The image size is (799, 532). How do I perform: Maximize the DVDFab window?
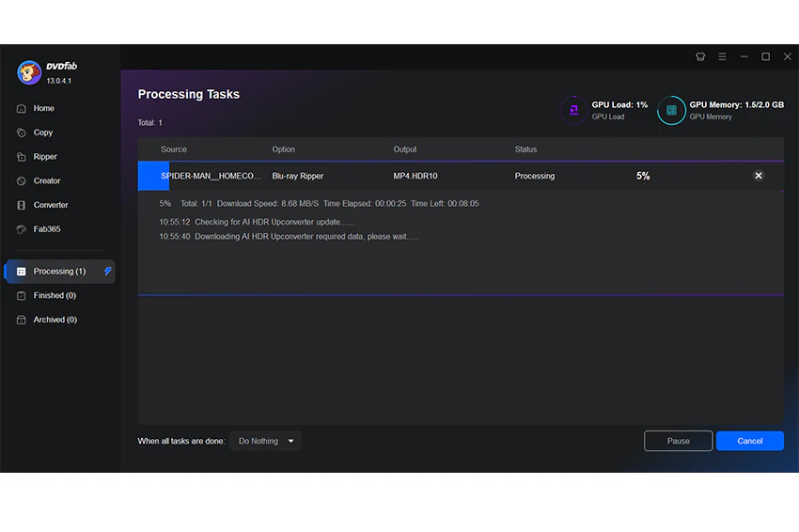point(766,56)
